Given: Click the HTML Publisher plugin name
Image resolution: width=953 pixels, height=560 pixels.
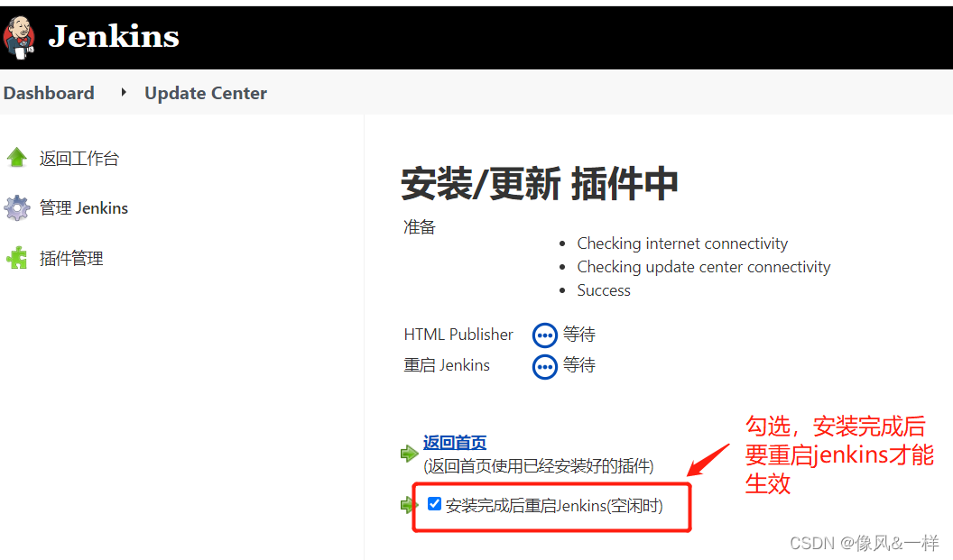Looking at the screenshot, I should 458,334.
